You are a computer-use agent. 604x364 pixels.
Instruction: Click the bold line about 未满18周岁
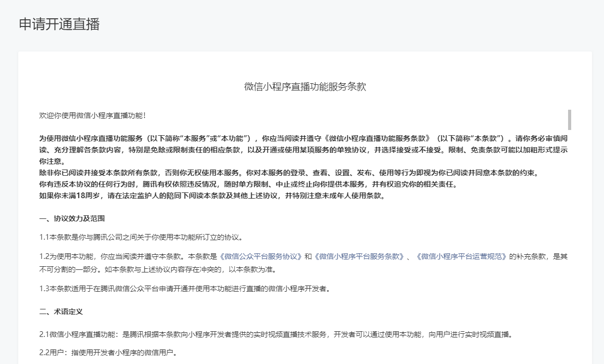tap(212, 196)
